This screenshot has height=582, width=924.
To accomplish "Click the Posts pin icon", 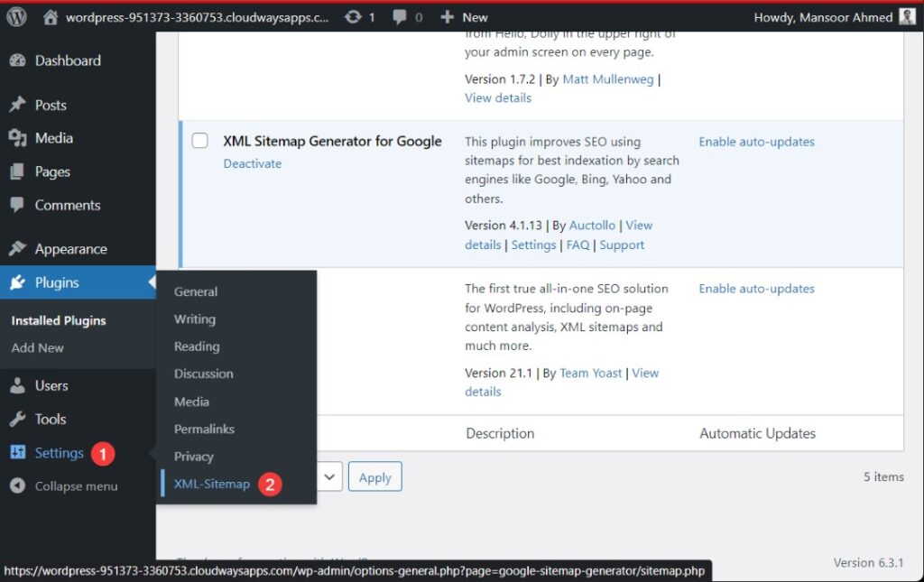I will click(x=18, y=105).
